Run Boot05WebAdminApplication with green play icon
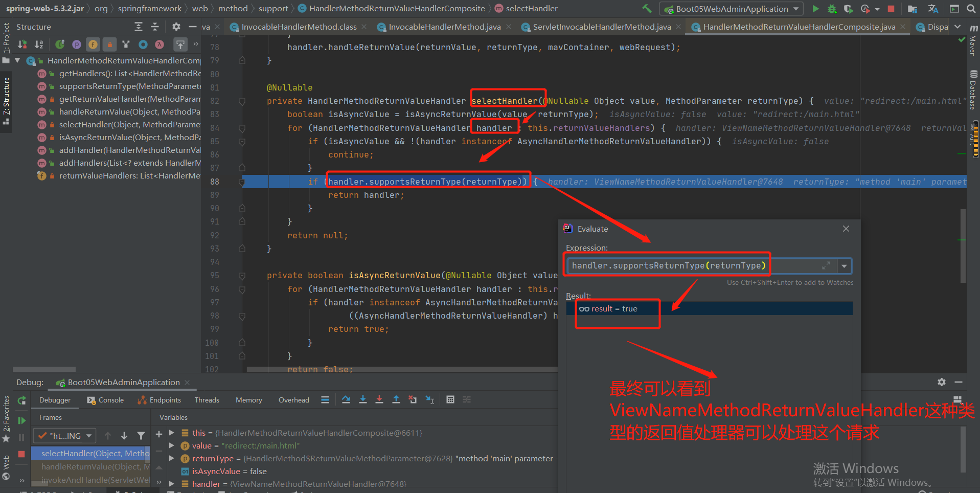 tap(815, 9)
